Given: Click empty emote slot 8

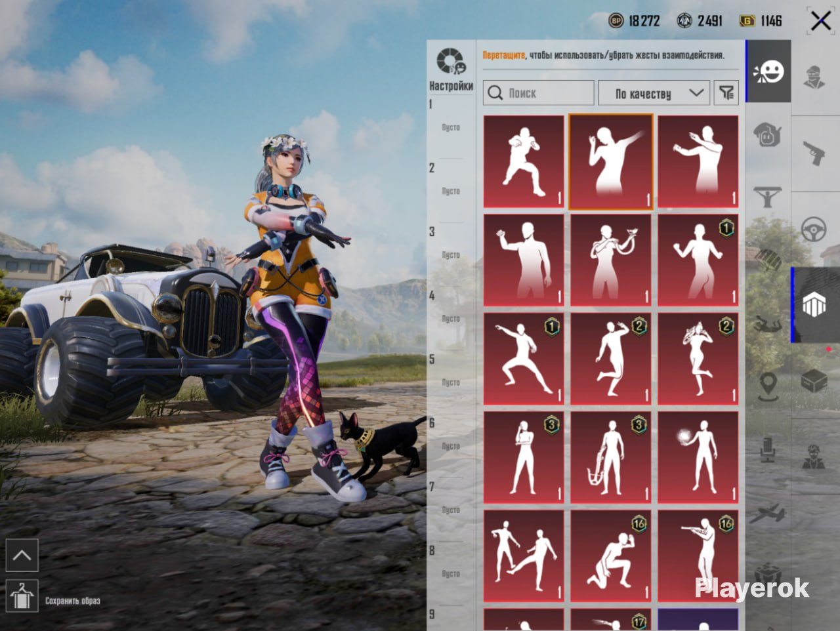Looking at the screenshot, I should coord(451,574).
